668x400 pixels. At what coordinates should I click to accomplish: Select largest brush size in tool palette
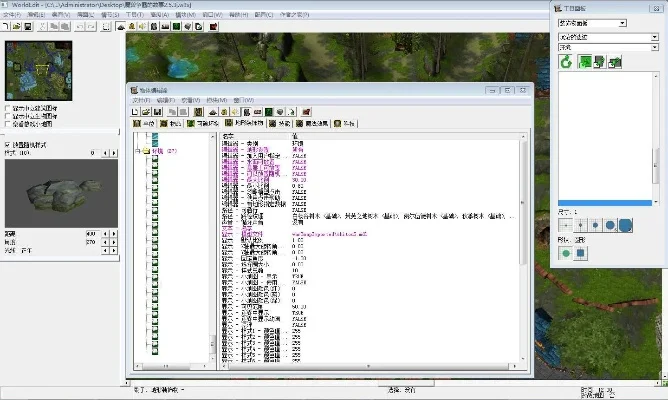coord(625,225)
